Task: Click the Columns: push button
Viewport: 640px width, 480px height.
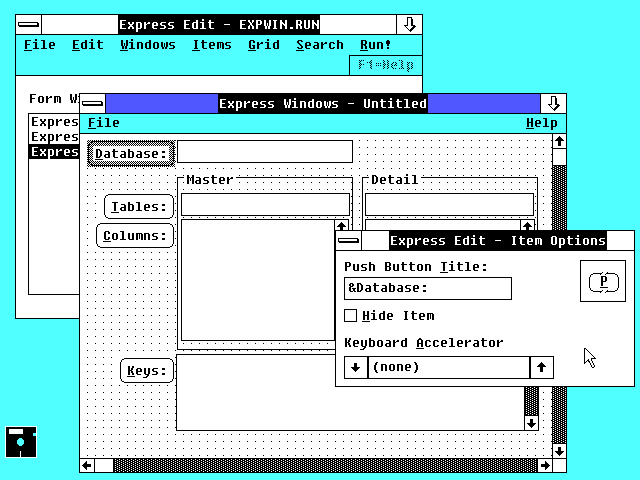Action: click(x=135, y=236)
